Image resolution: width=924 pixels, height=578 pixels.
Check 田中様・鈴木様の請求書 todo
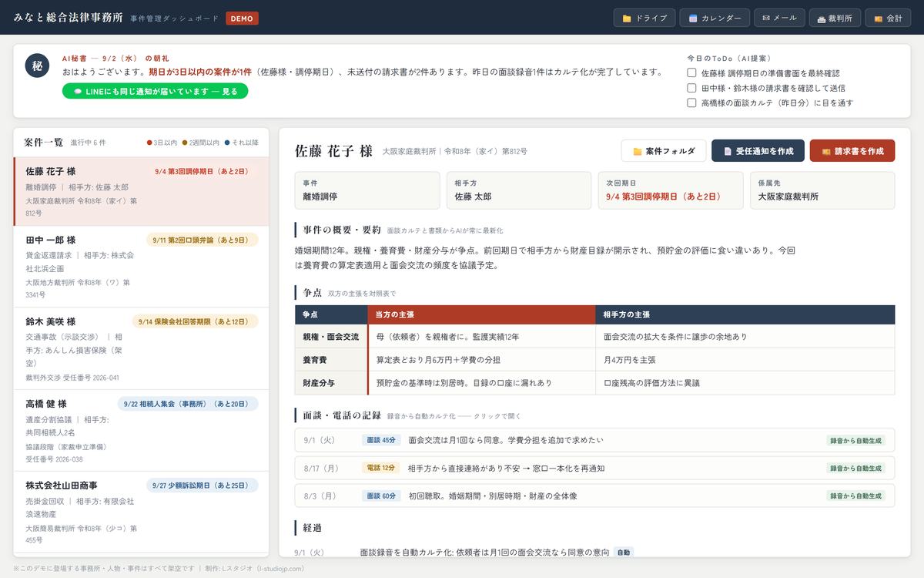(x=691, y=88)
